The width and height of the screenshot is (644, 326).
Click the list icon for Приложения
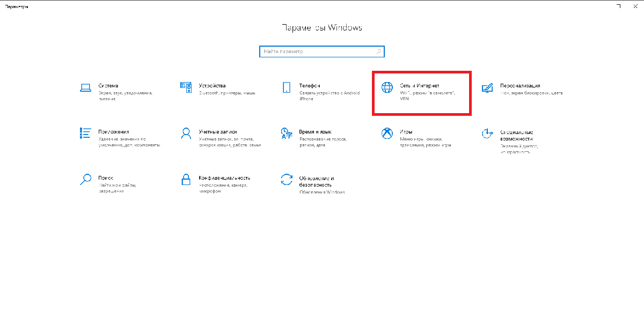85,133
